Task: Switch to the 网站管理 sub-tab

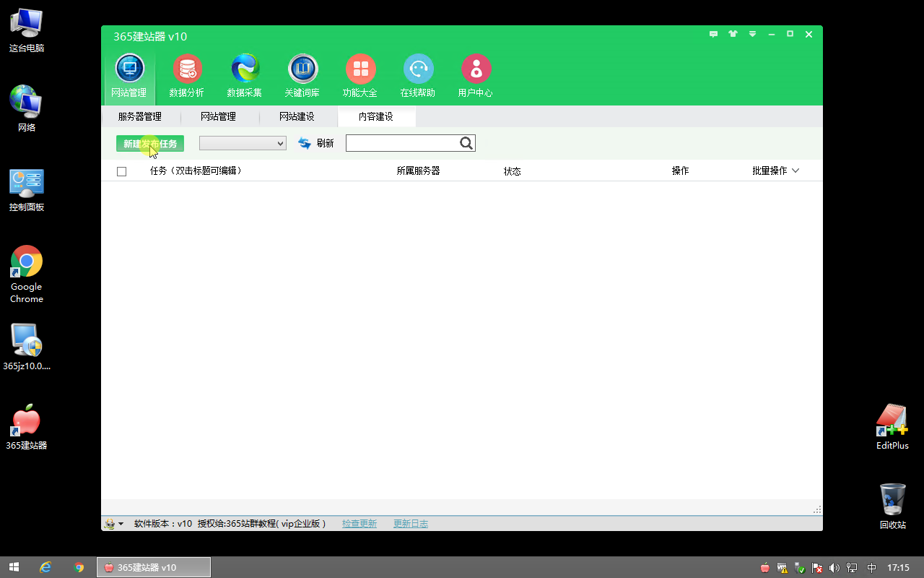Action: [x=219, y=116]
